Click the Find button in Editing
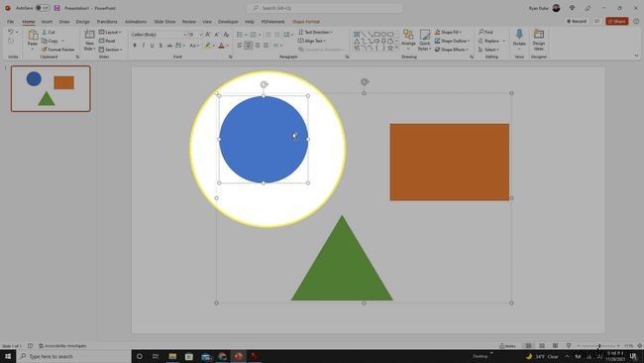Screen dimensions: 644x363 [x=485, y=32]
